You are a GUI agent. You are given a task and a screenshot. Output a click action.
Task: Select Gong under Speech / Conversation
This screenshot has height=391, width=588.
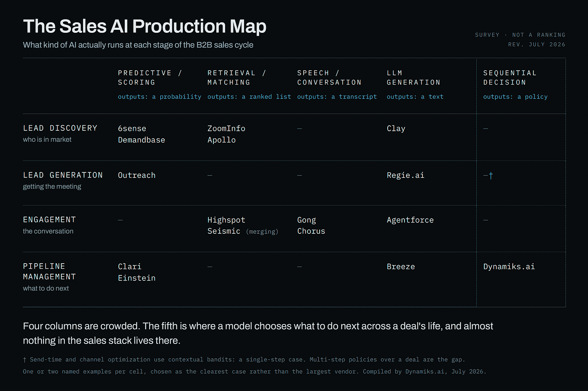coord(307,220)
